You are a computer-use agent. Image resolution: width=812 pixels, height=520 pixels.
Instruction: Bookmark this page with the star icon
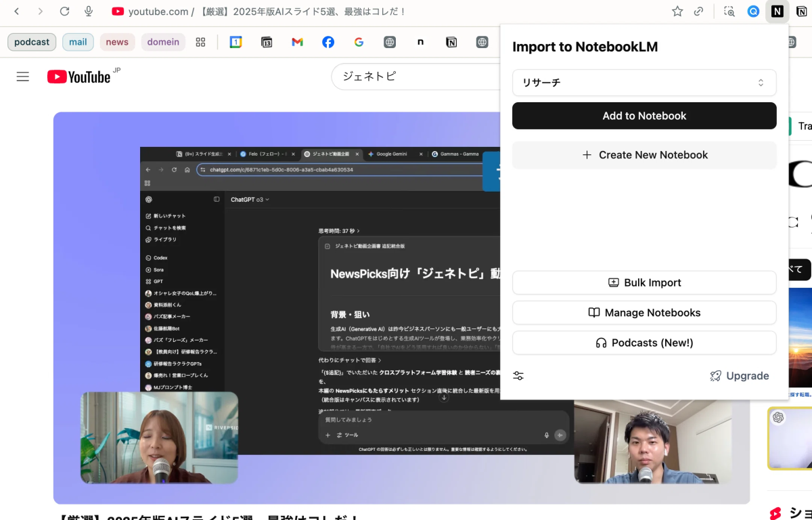point(677,12)
